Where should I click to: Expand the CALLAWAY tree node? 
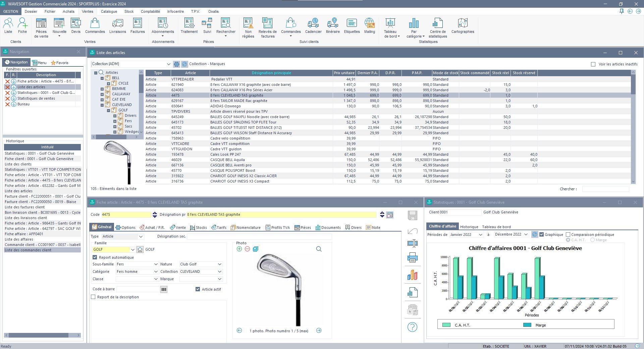click(x=102, y=94)
